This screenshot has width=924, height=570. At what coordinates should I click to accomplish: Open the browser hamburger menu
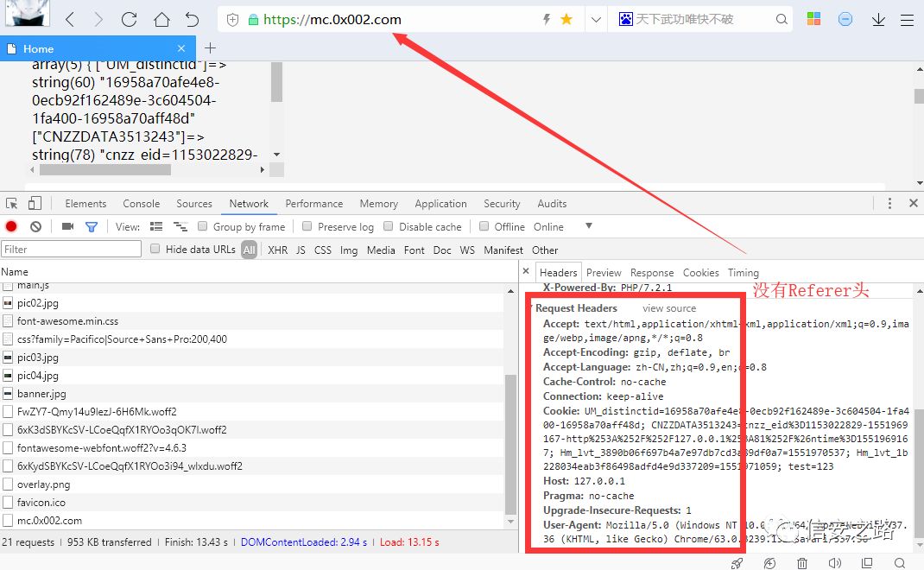[x=907, y=20]
